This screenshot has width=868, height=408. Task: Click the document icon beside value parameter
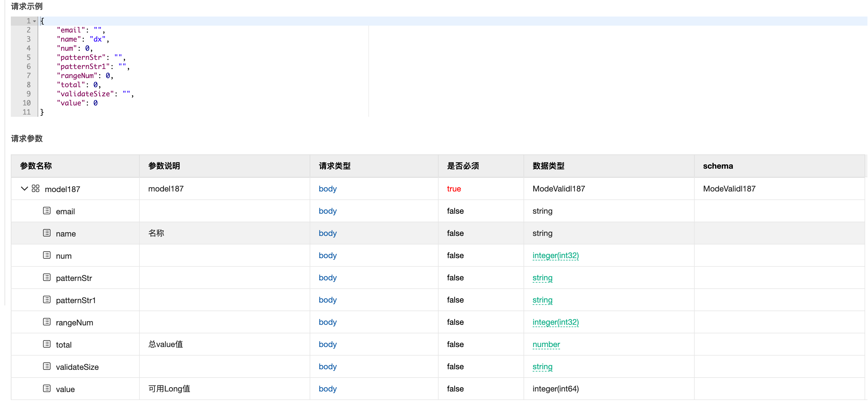[46, 388]
